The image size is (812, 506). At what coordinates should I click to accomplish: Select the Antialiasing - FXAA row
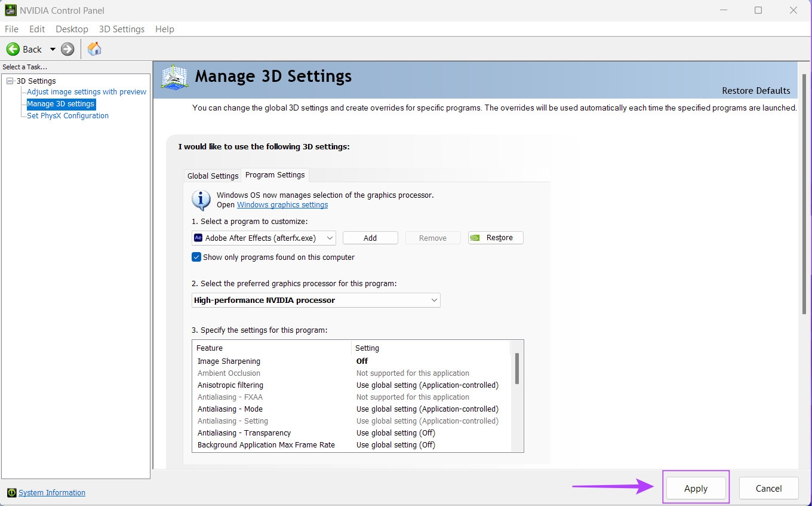351,397
